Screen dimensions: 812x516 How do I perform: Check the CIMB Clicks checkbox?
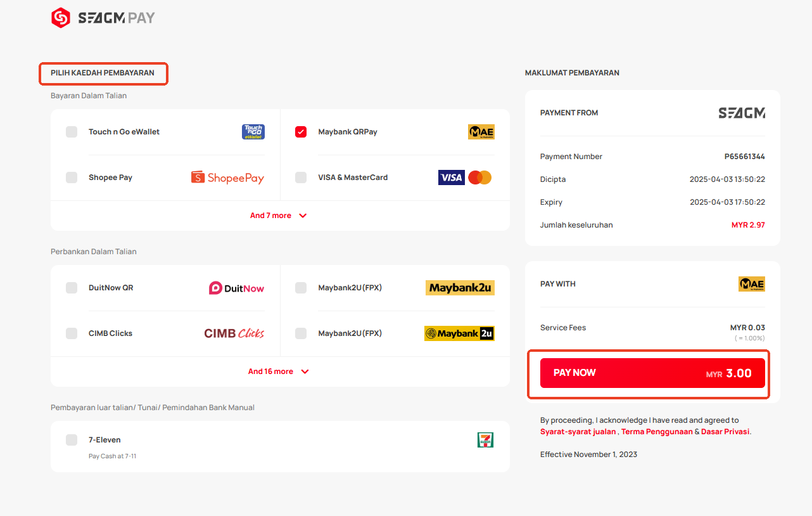[72, 333]
